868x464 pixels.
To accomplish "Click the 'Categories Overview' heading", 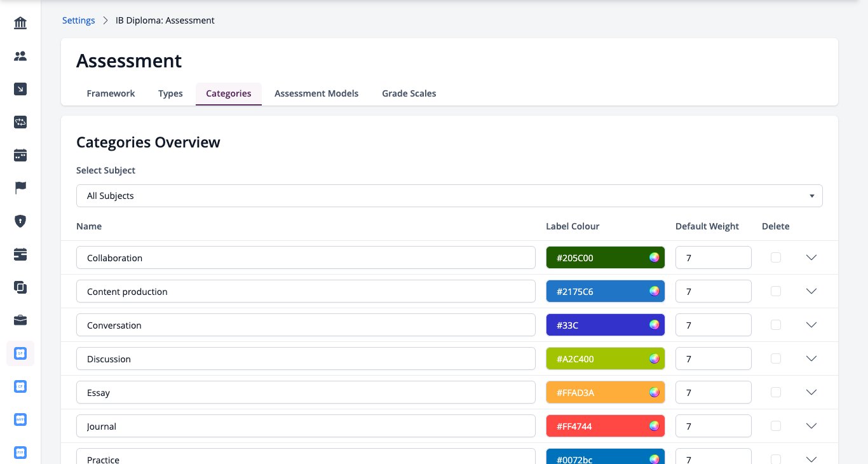I will click(x=148, y=142).
